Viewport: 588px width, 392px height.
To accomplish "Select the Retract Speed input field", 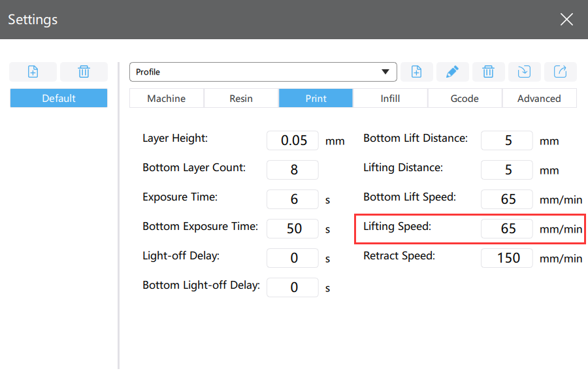I will click(506, 257).
